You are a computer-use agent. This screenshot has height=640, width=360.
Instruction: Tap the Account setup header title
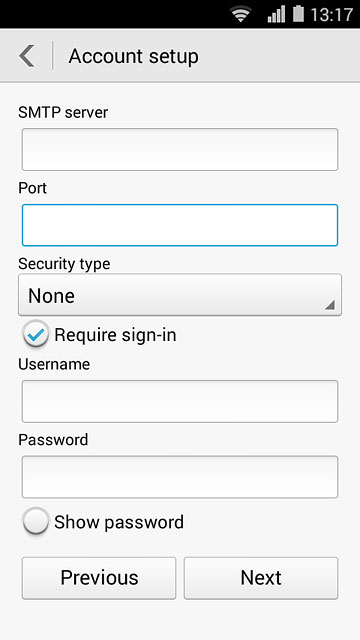coord(133,56)
